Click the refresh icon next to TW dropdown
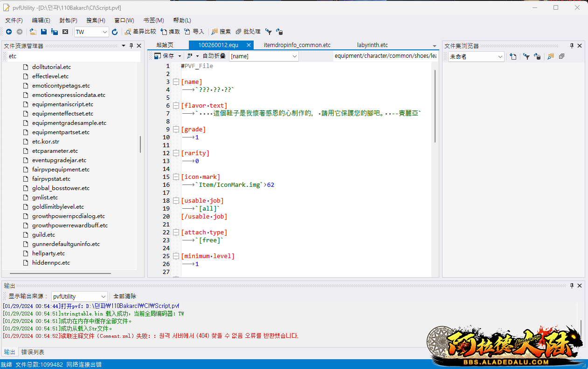Image resolution: width=588 pixels, height=369 pixels. [x=115, y=32]
